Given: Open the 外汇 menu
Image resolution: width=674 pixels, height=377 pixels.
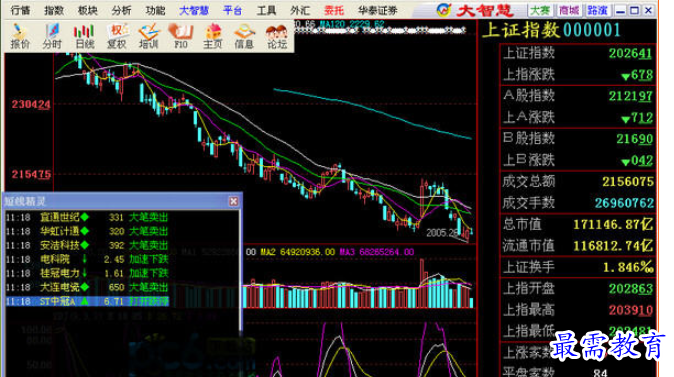Looking at the screenshot, I should coord(300,10).
